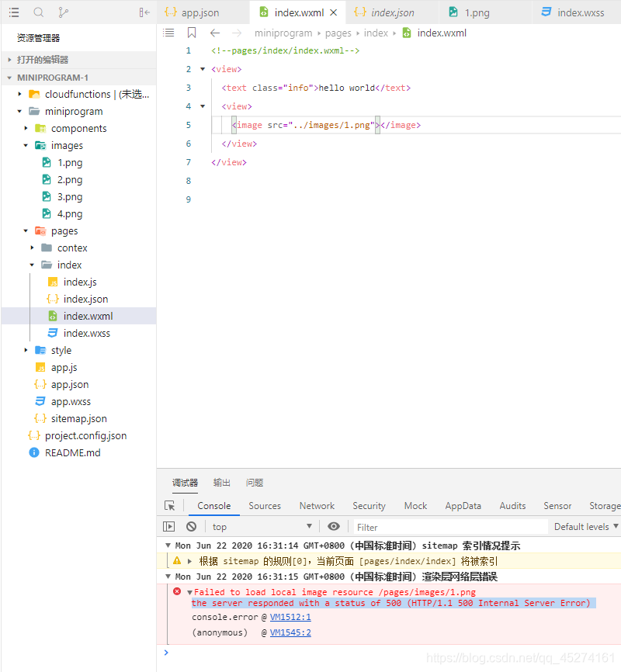Open 1.png in the file tree

tap(79, 162)
